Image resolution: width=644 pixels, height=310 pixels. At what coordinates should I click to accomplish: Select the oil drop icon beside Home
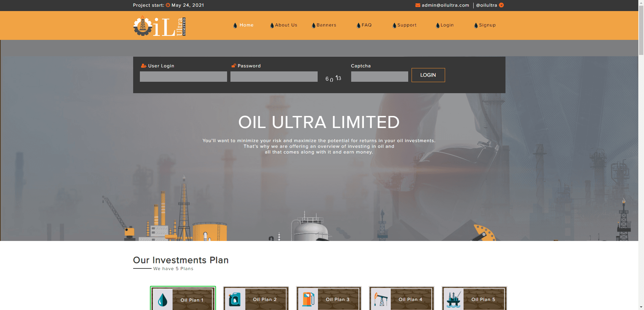coord(235,25)
